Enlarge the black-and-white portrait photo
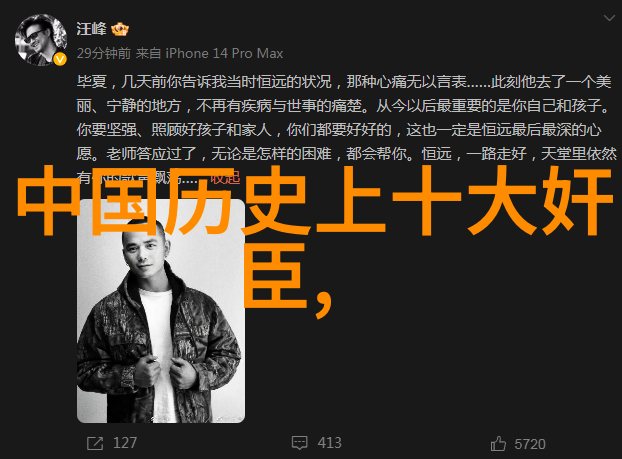Viewport: 622px width, 459px height. (x=161, y=311)
